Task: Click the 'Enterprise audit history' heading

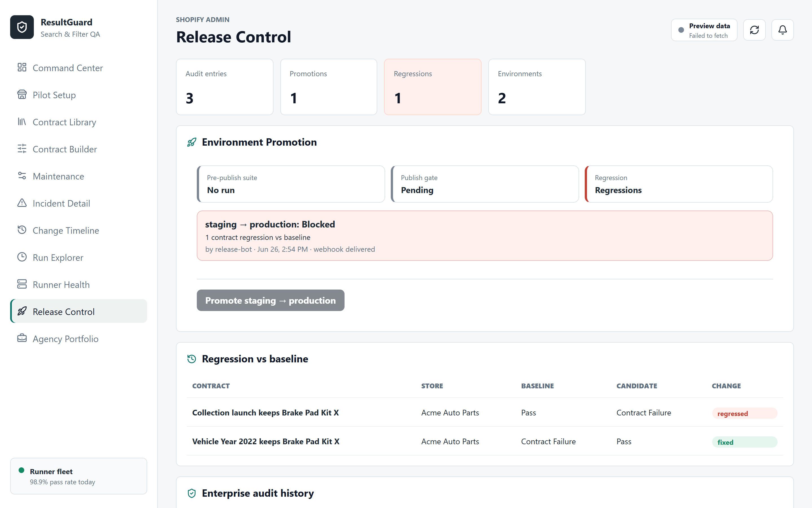Action: [x=258, y=493]
